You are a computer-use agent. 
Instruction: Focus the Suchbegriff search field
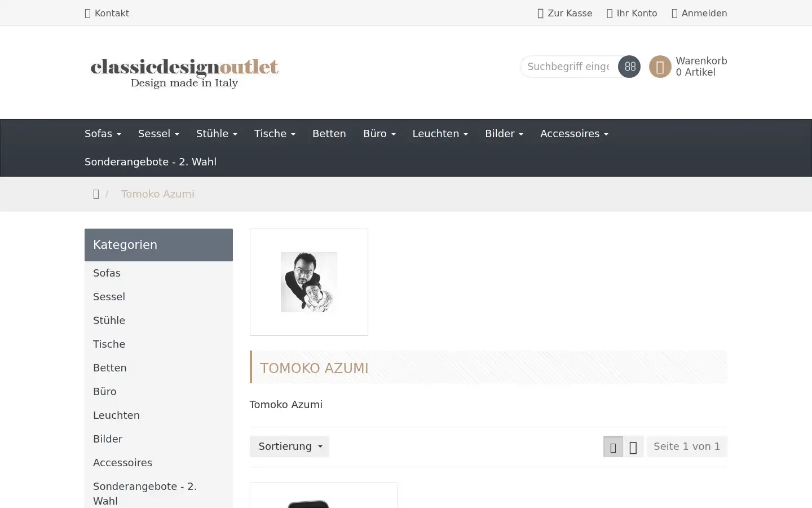pyautogui.click(x=569, y=67)
